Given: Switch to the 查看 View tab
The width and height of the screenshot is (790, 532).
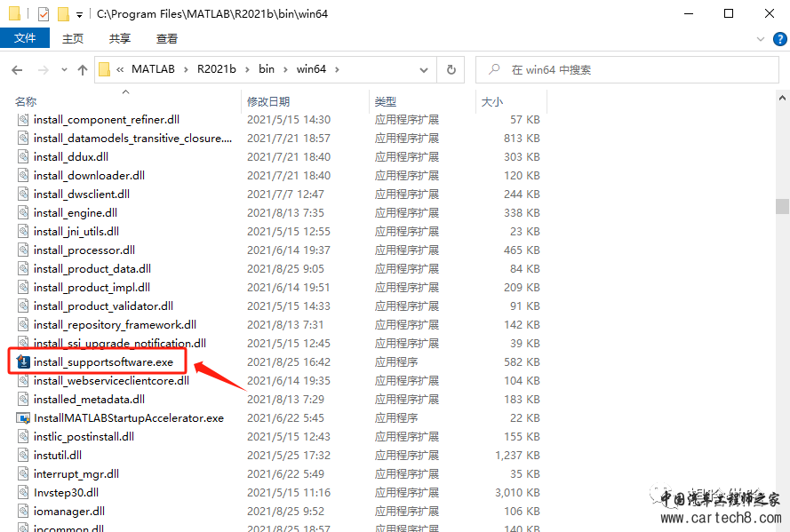Looking at the screenshot, I should (167, 39).
